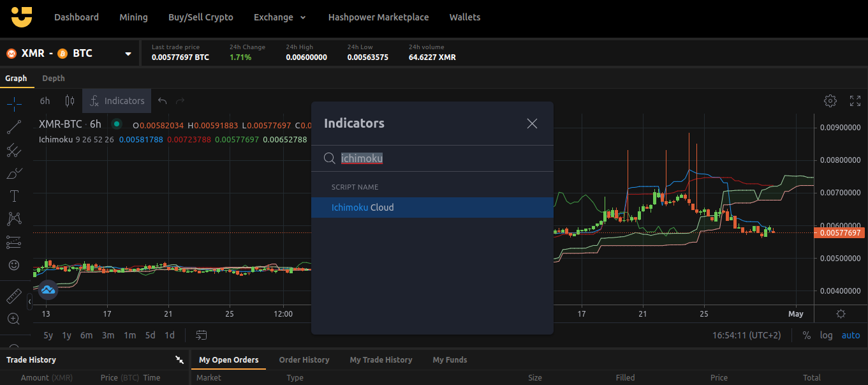Switch to the Depth tab
This screenshot has width=868, height=385.
pyautogui.click(x=54, y=79)
